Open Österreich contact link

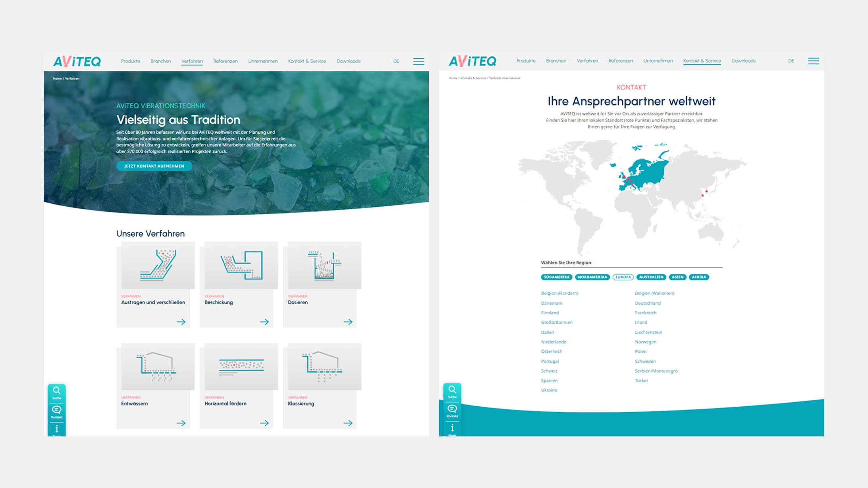click(x=552, y=352)
